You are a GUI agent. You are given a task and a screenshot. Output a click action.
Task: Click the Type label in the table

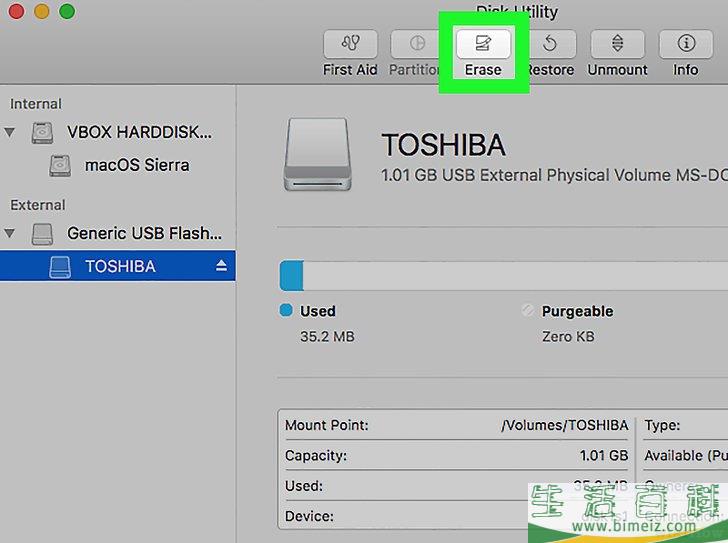tap(662, 425)
